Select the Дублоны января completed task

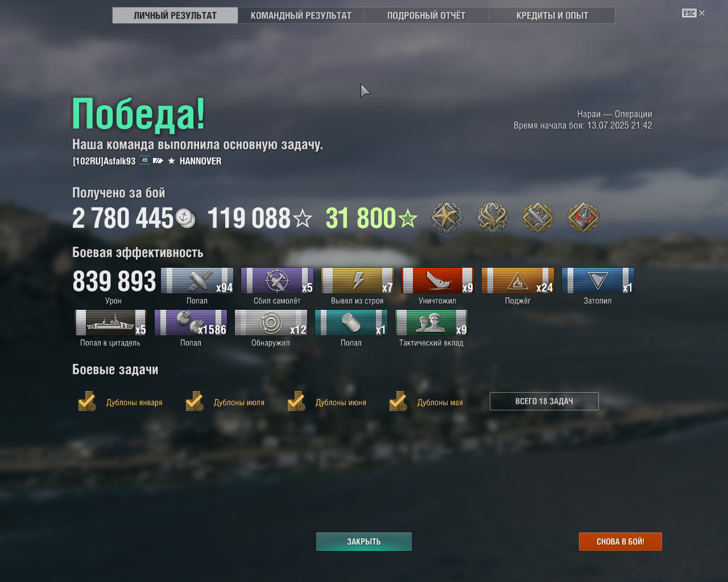click(120, 402)
